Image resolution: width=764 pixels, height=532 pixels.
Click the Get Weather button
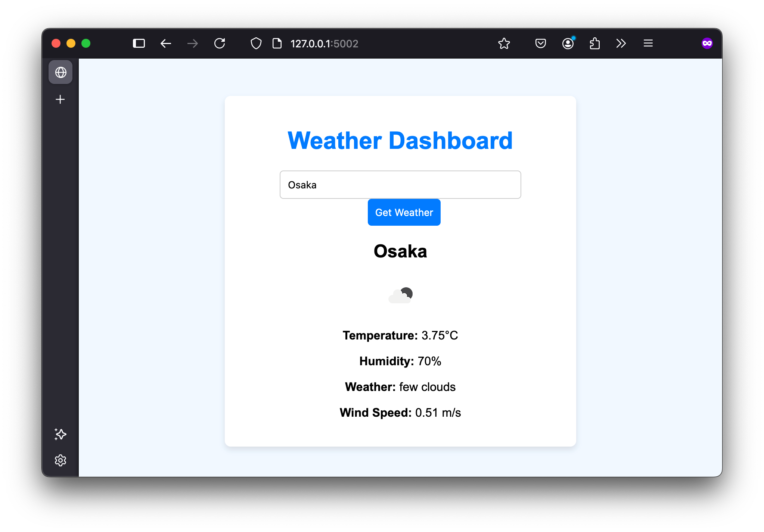[x=404, y=212]
